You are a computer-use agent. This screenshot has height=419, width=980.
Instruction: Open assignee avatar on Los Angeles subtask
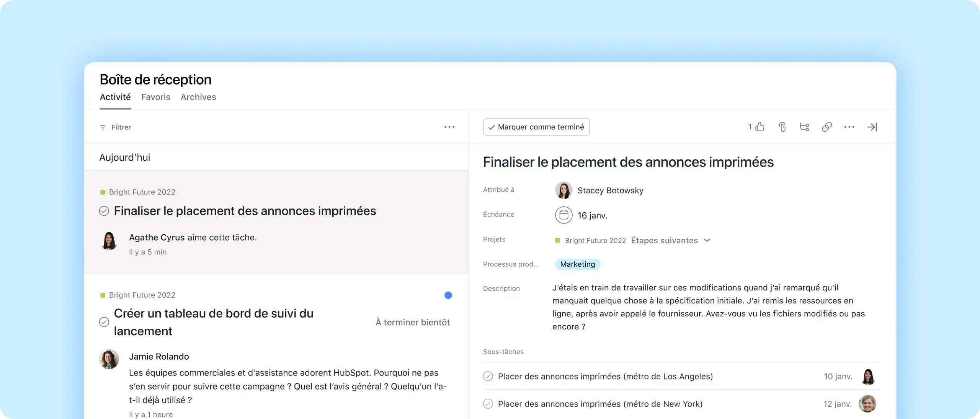[x=868, y=377]
